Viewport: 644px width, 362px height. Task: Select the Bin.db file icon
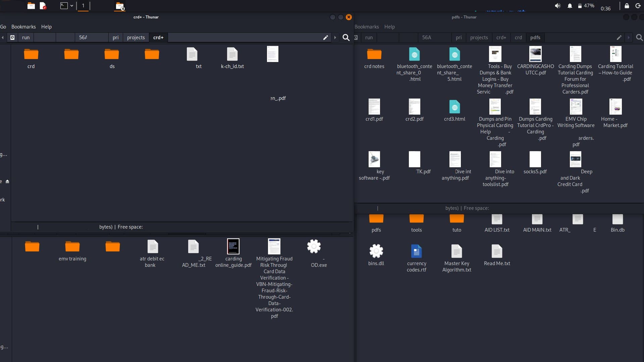click(x=618, y=219)
